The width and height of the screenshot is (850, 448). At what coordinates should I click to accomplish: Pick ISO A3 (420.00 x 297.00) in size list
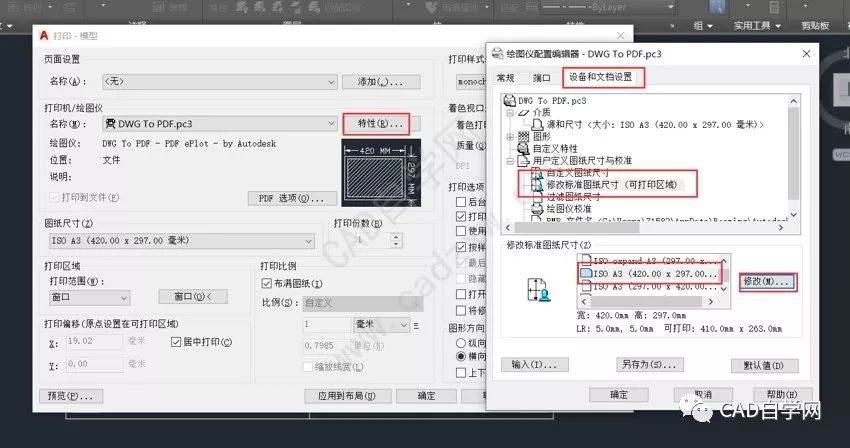coord(649,274)
